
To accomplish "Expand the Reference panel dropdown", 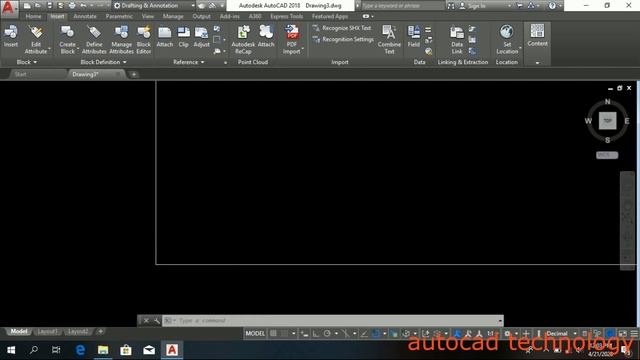I will point(189,62).
